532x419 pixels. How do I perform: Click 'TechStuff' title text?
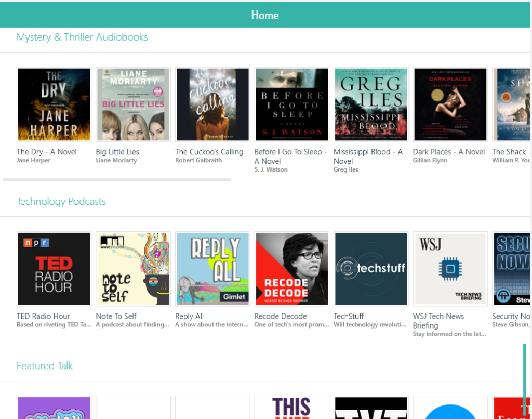(x=349, y=316)
